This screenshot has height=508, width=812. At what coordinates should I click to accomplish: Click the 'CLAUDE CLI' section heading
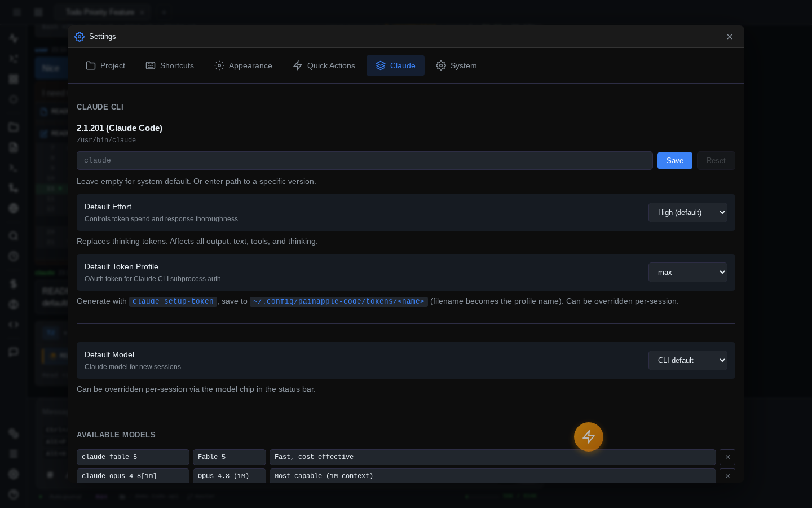pos(100,107)
